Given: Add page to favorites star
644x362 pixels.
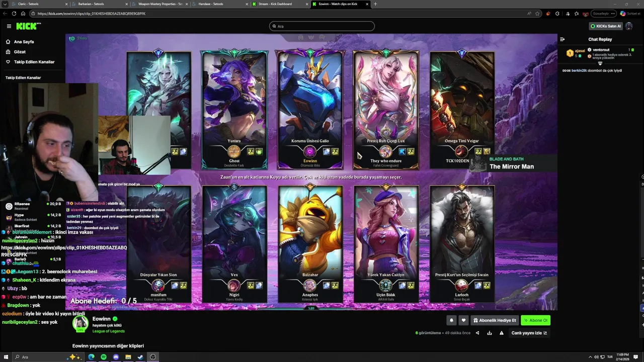Looking at the screenshot, I should pyautogui.click(x=537, y=14).
